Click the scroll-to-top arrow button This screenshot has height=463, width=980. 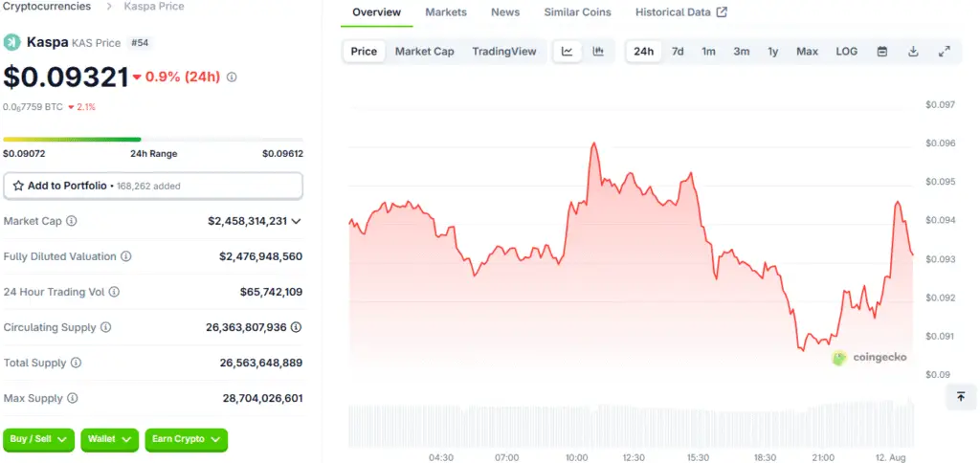[x=960, y=396]
